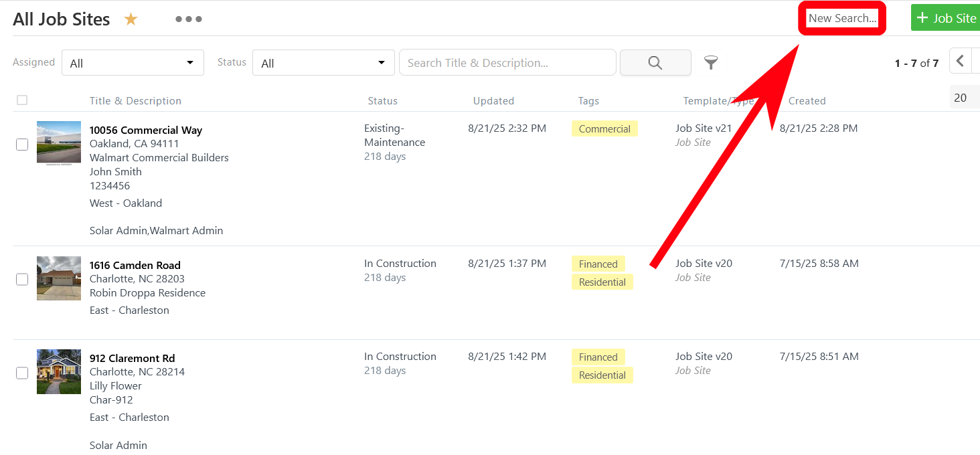Click the gold favorite star icon
This screenshot has width=980, height=455.
pyautogui.click(x=131, y=19)
